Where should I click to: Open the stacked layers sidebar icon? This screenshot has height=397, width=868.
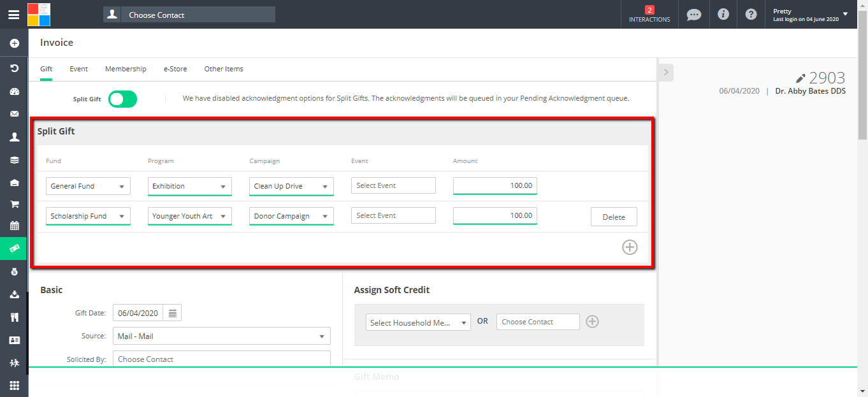coord(14,160)
